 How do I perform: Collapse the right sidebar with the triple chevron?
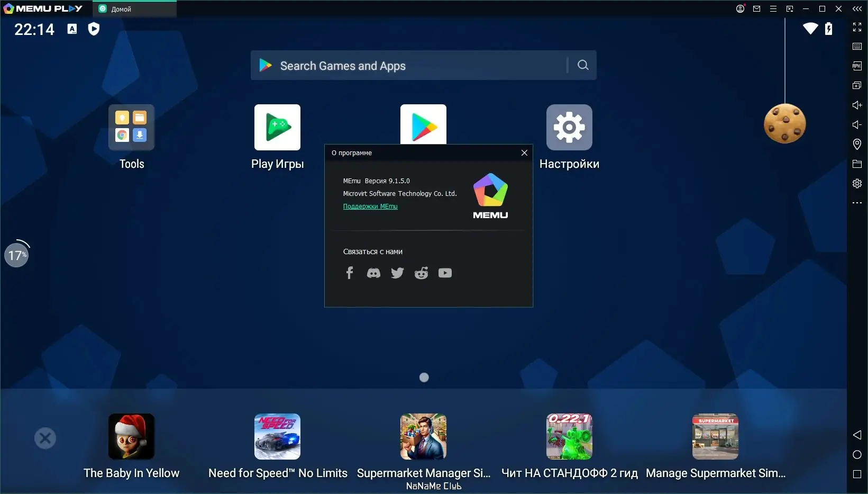coord(857,8)
